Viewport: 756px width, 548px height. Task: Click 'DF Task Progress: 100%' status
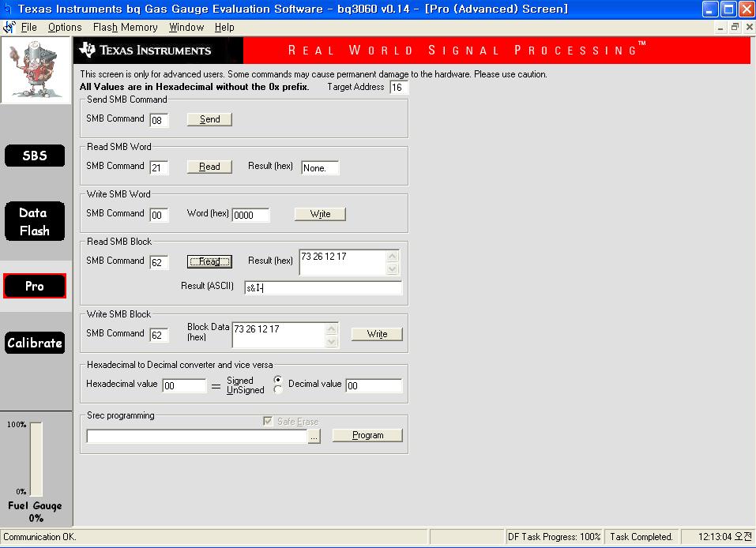click(554, 536)
